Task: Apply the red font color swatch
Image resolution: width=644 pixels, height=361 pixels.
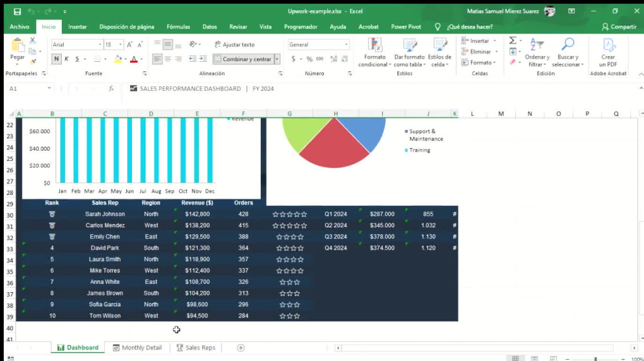Action: click(134, 59)
